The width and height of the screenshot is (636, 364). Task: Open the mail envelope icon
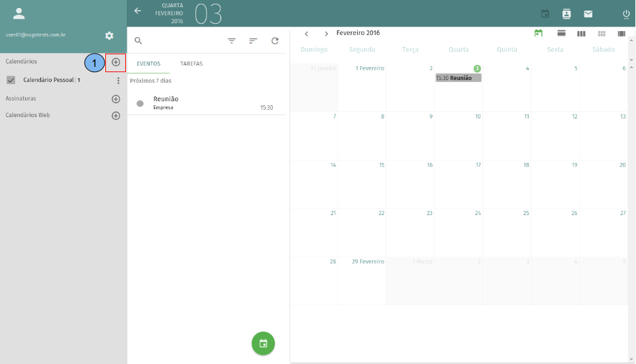coord(588,14)
